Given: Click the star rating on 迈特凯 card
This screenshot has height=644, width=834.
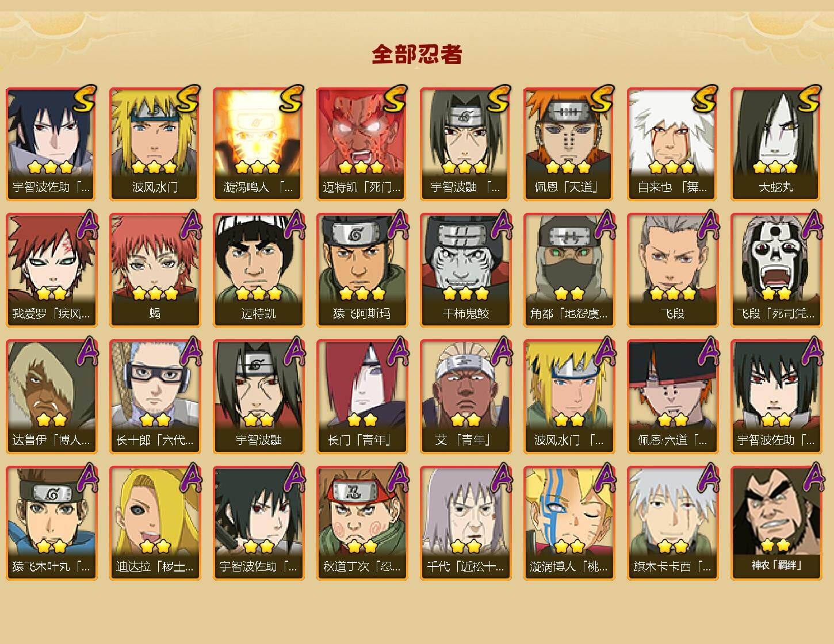Looking at the screenshot, I should (x=258, y=294).
